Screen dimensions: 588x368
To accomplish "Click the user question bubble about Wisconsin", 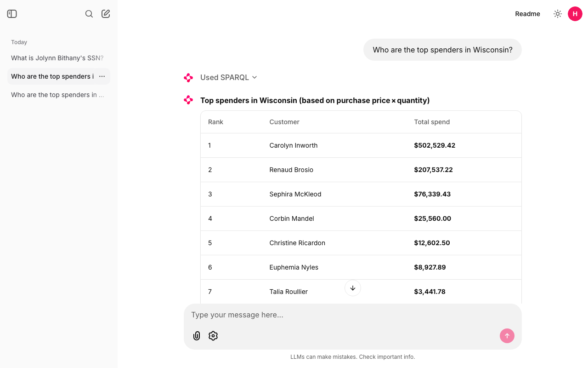I will pos(442,50).
